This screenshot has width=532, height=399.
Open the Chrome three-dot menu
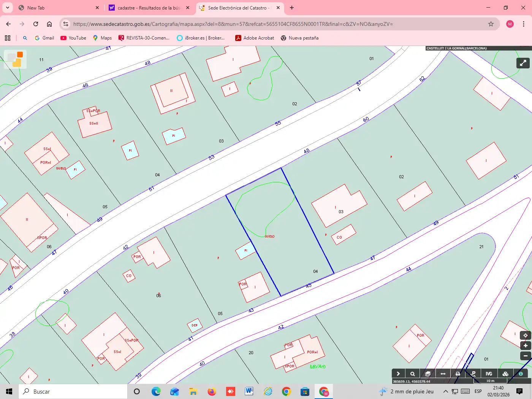pyautogui.click(x=524, y=24)
